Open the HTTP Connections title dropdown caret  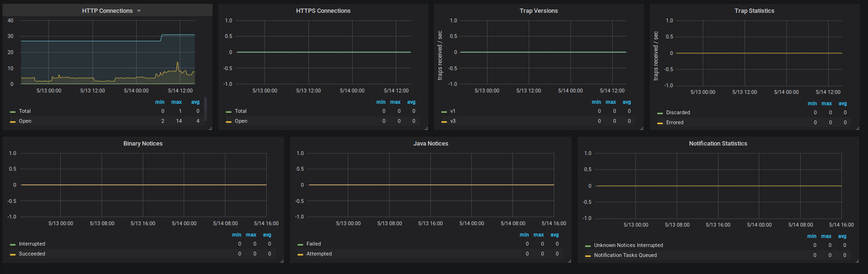pyautogui.click(x=139, y=11)
